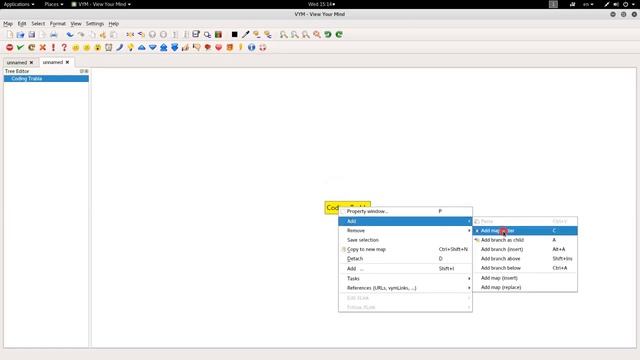
Task: Click the volume icon in system tray
Action: click(616, 4)
